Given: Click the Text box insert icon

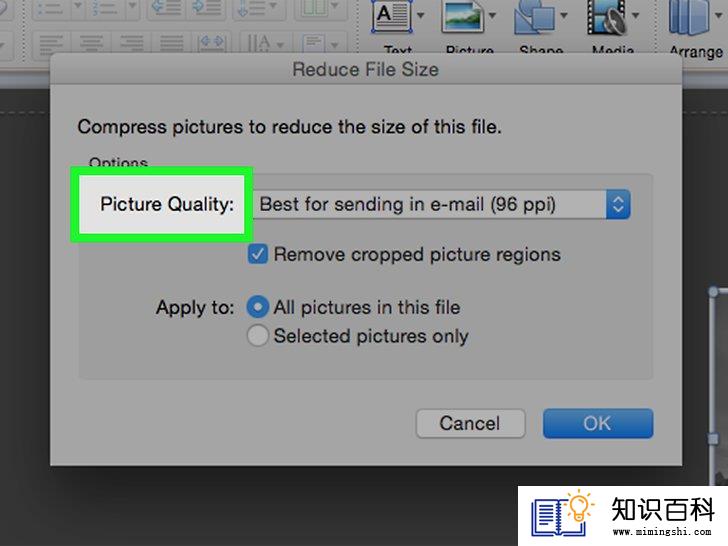Looking at the screenshot, I should 392,18.
